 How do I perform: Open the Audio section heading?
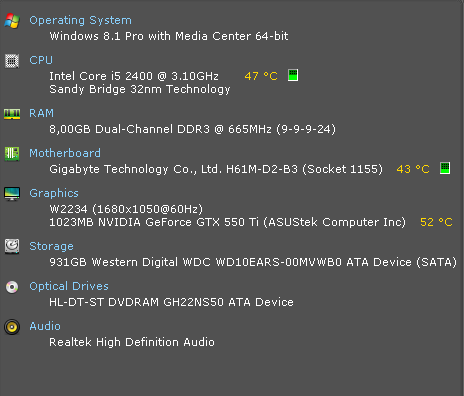pyautogui.click(x=45, y=326)
